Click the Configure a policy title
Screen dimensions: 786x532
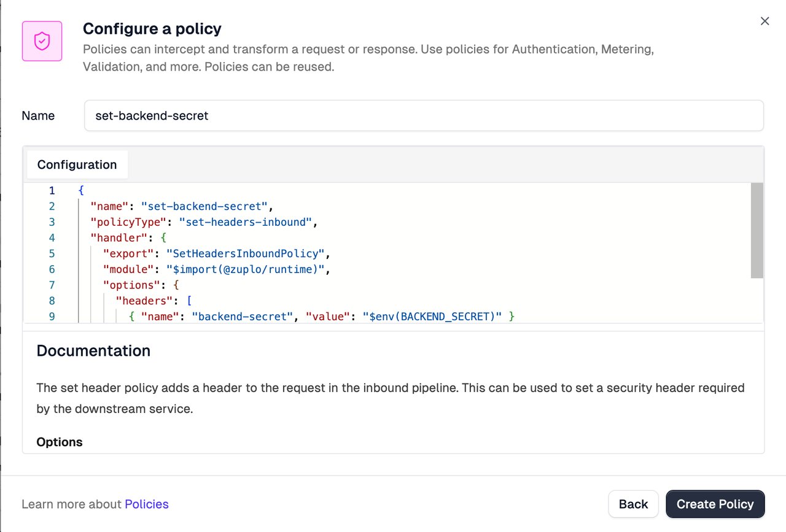click(x=152, y=29)
